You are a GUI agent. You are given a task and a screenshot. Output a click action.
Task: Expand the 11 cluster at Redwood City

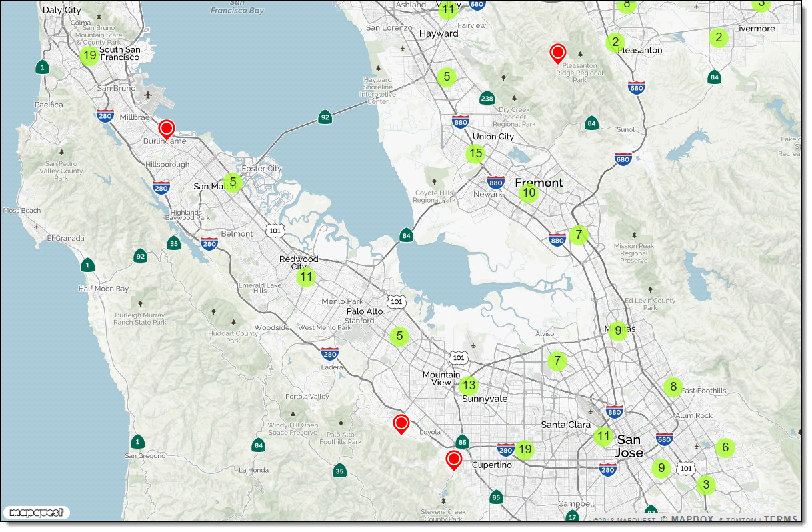click(x=305, y=277)
